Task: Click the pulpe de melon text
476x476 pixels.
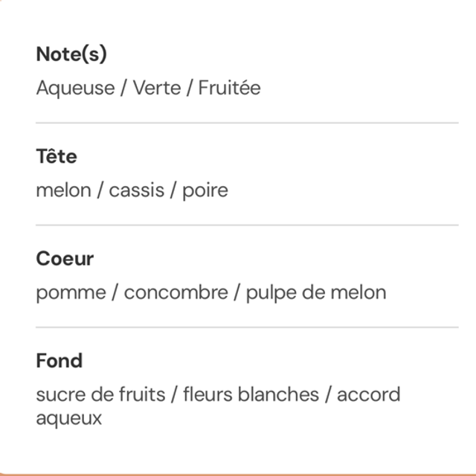Action: pyautogui.click(x=315, y=292)
